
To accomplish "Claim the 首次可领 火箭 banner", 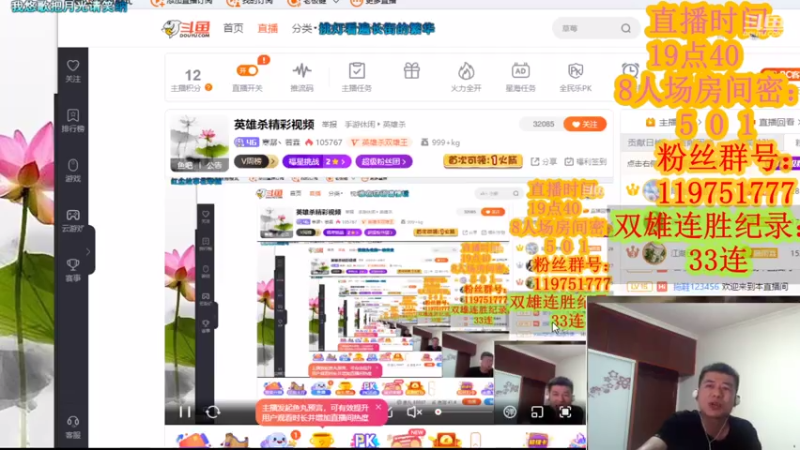I will (483, 161).
